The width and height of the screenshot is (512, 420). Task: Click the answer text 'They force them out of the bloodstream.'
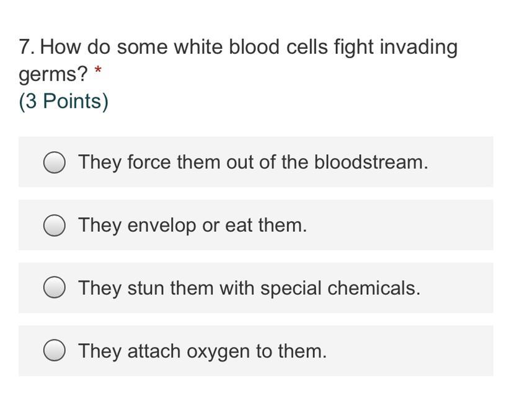click(253, 162)
